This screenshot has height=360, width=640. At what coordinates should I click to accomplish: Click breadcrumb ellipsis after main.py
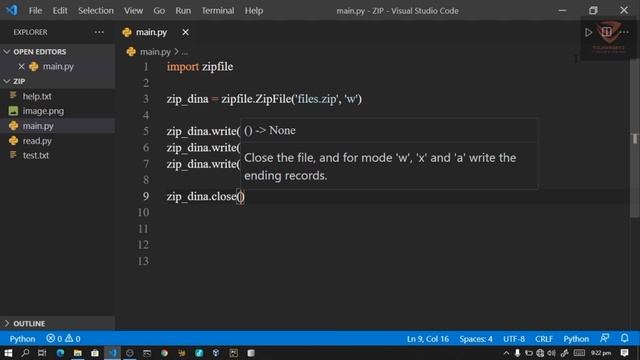(185, 52)
